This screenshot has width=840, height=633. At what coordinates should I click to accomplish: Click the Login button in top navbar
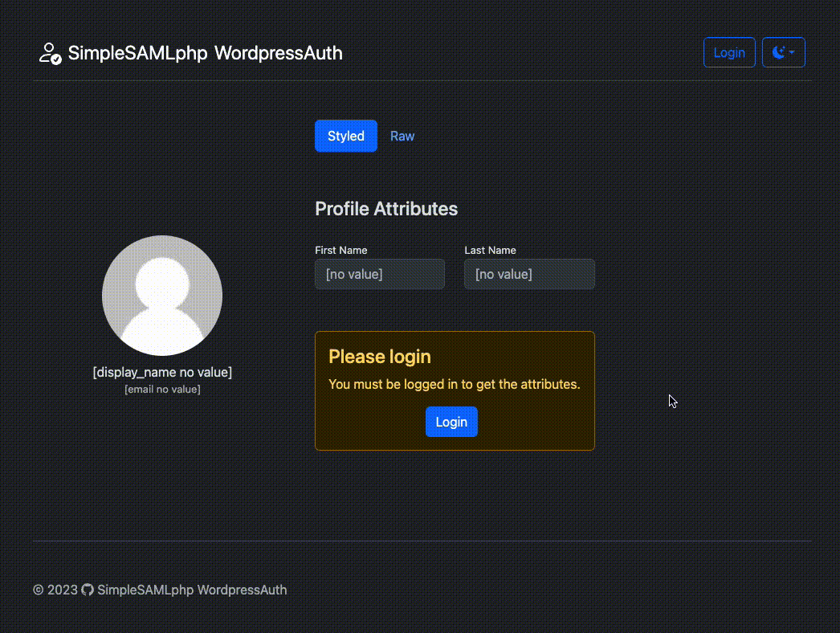(x=729, y=52)
